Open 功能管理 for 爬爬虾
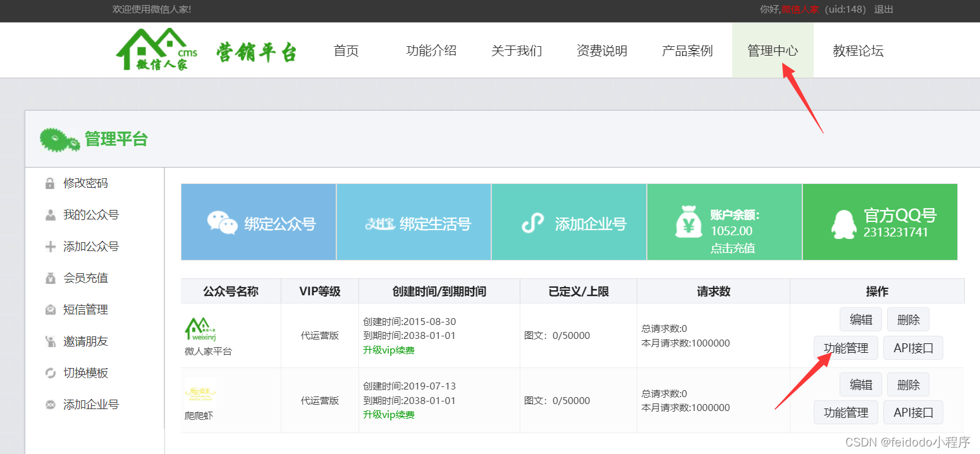Screen dimensions: 980x454 846,412
